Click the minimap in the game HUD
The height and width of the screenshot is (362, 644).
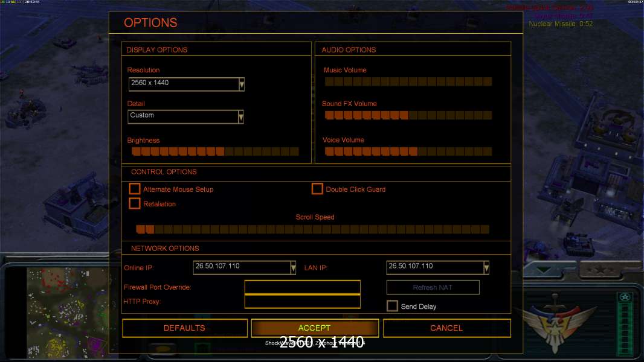(x=68, y=313)
